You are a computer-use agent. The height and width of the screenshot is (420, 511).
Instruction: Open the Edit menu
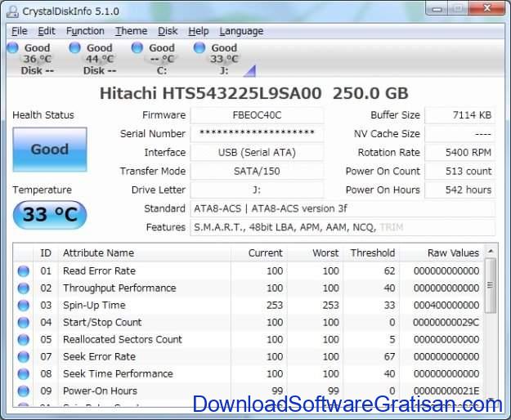tap(47, 31)
